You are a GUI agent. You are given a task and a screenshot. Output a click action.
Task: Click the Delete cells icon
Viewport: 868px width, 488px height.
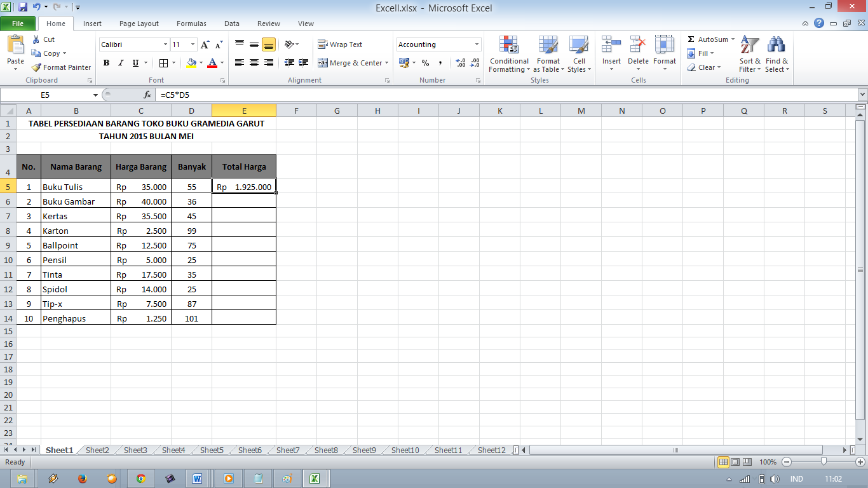coord(638,44)
